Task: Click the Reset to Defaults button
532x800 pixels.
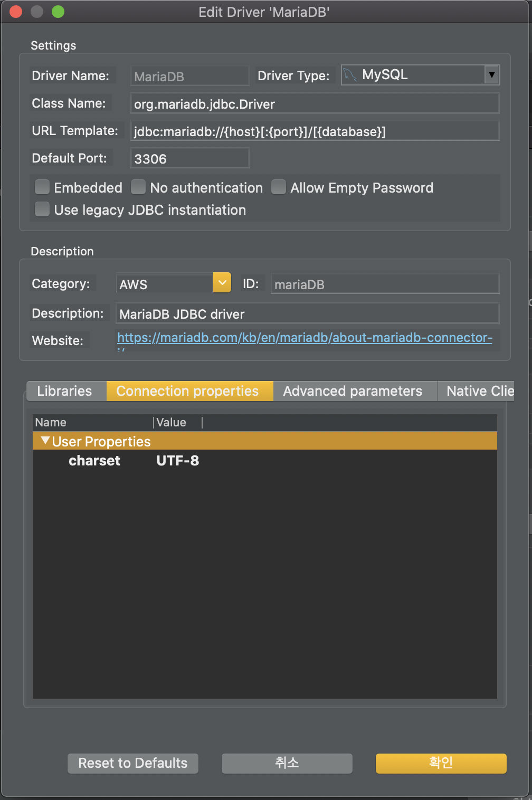Action: (133, 763)
